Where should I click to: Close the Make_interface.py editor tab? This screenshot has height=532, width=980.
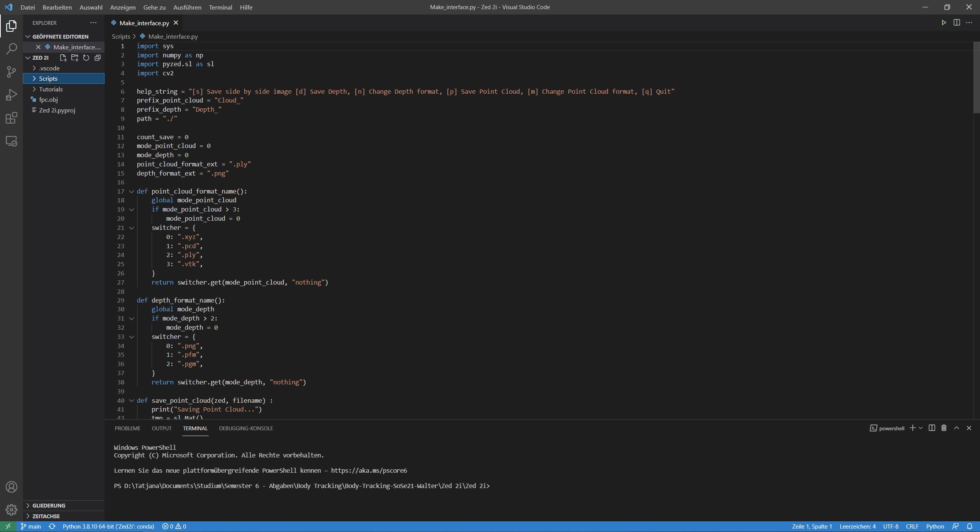pos(176,23)
